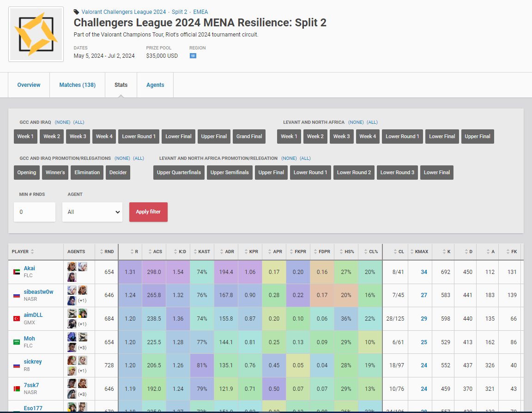Sort by PLAYER column arrow

[32, 251]
